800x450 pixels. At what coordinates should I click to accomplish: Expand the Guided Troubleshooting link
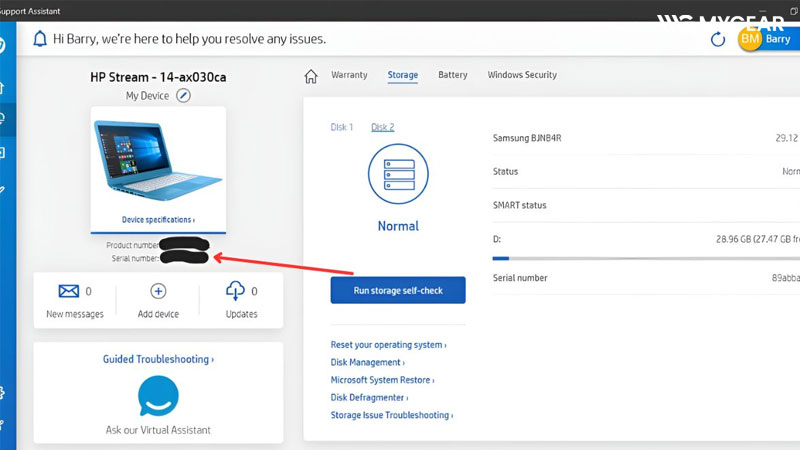[x=158, y=359]
